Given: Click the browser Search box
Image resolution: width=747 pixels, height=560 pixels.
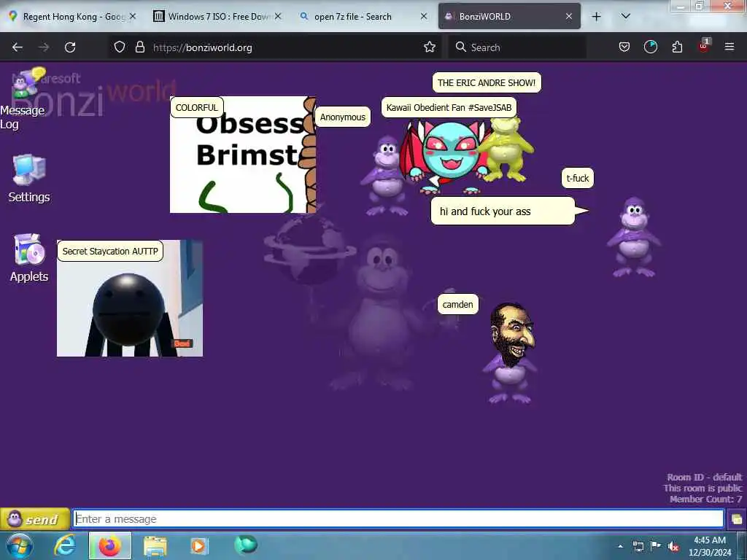Looking at the screenshot, I should 517,47.
